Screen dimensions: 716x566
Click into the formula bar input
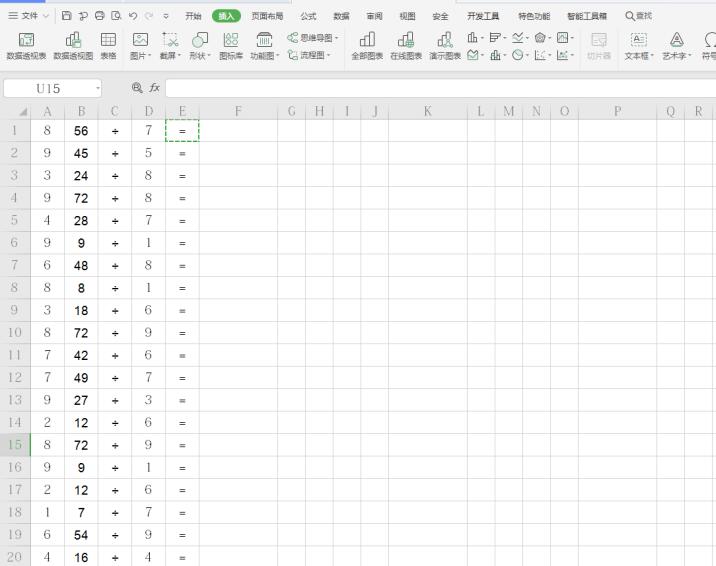(x=441, y=88)
